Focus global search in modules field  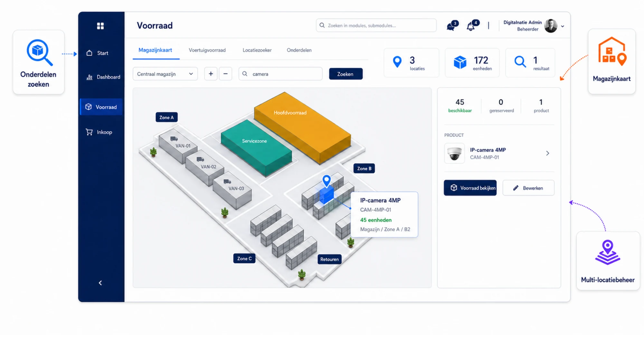[x=376, y=25]
